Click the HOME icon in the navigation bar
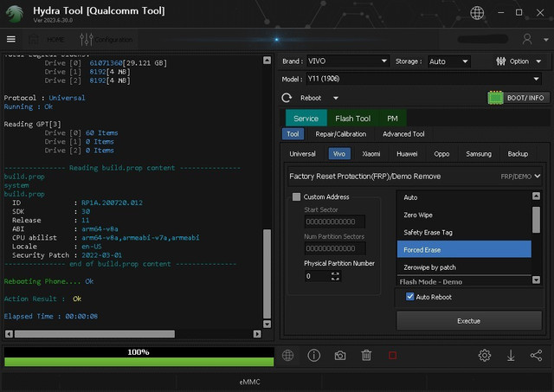This screenshot has width=554, height=392. [34, 39]
